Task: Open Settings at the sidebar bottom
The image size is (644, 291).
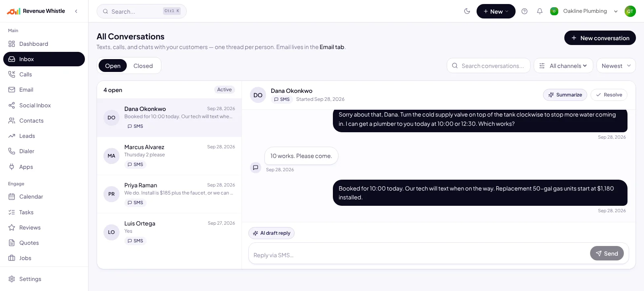Action: pyautogui.click(x=44, y=279)
